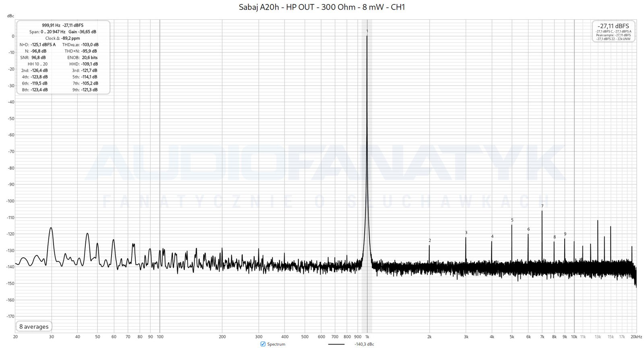Toggle the Spectrum trace checkbox
Viewport: 644px width, 348px height.
click(263, 344)
